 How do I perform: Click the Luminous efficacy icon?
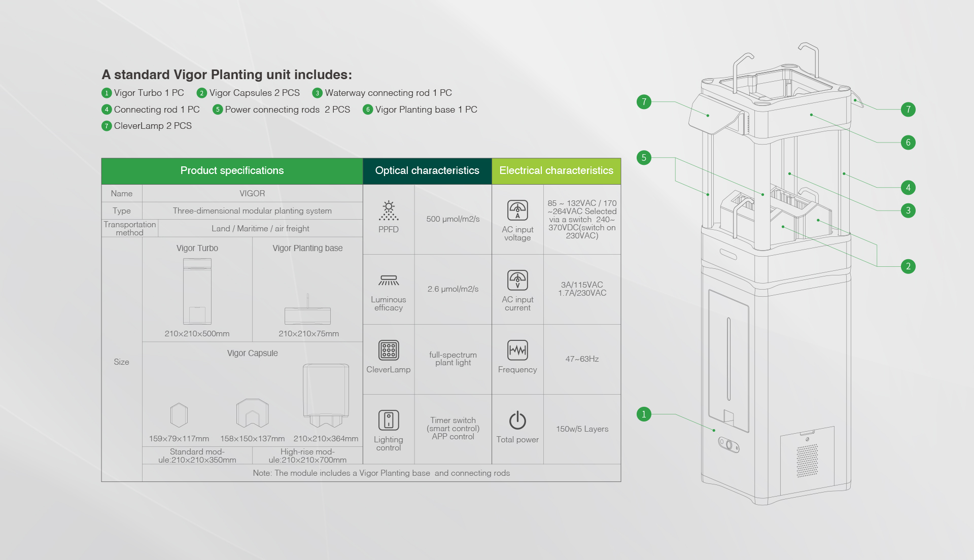389,281
